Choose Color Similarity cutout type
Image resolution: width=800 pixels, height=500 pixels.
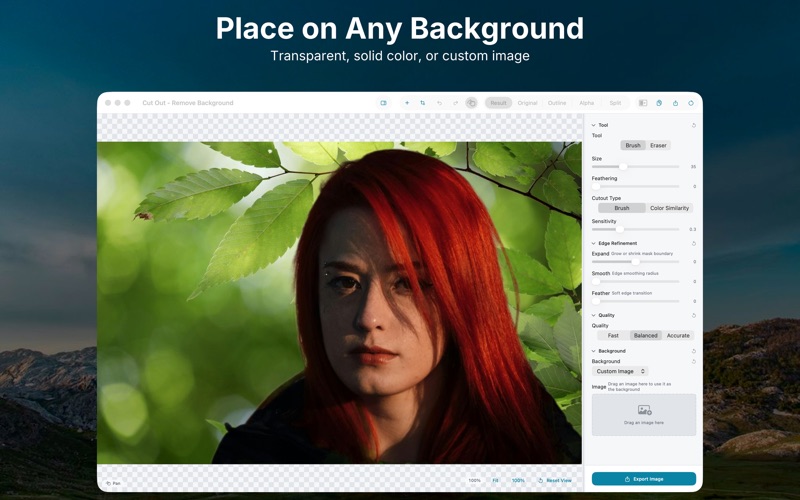pyautogui.click(x=669, y=208)
